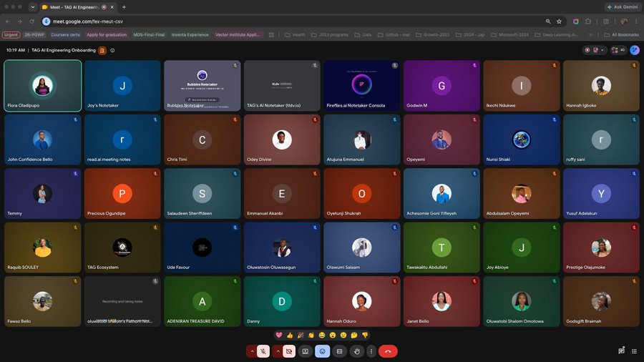Screen dimensions: 644x362
Task: Expand the Health bookmarks folder
Action: 295,35
